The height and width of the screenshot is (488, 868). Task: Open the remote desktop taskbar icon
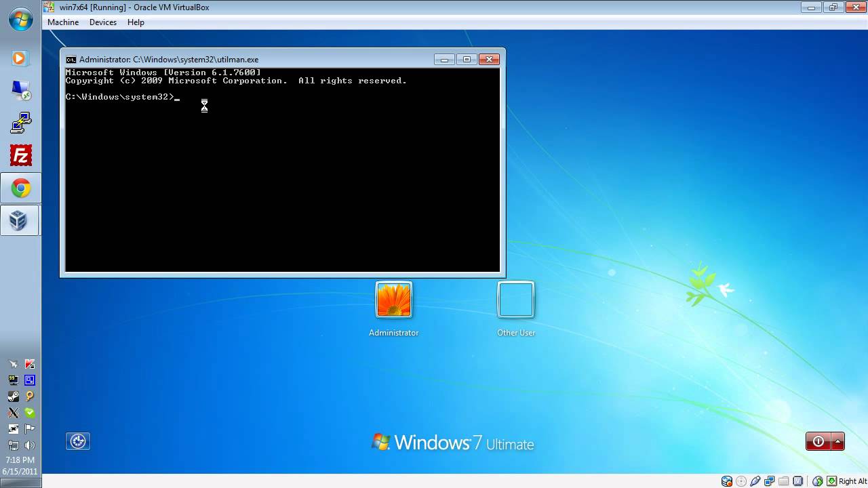click(21, 91)
